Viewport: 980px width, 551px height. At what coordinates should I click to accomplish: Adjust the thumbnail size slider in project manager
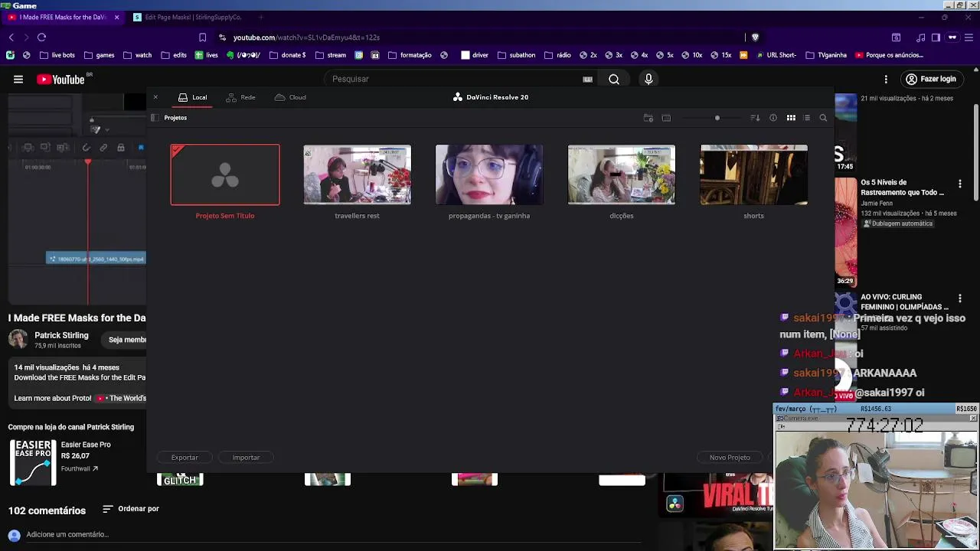tap(717, 118)
